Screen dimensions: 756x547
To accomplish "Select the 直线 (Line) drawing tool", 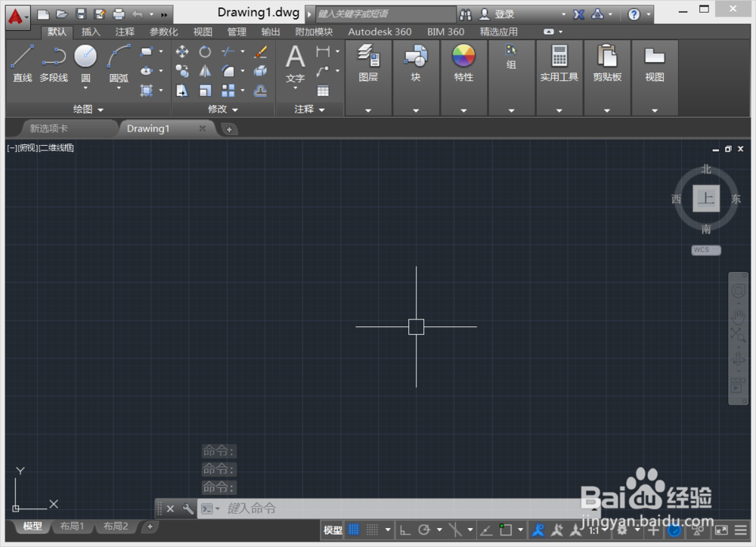I will coord(23,60).
